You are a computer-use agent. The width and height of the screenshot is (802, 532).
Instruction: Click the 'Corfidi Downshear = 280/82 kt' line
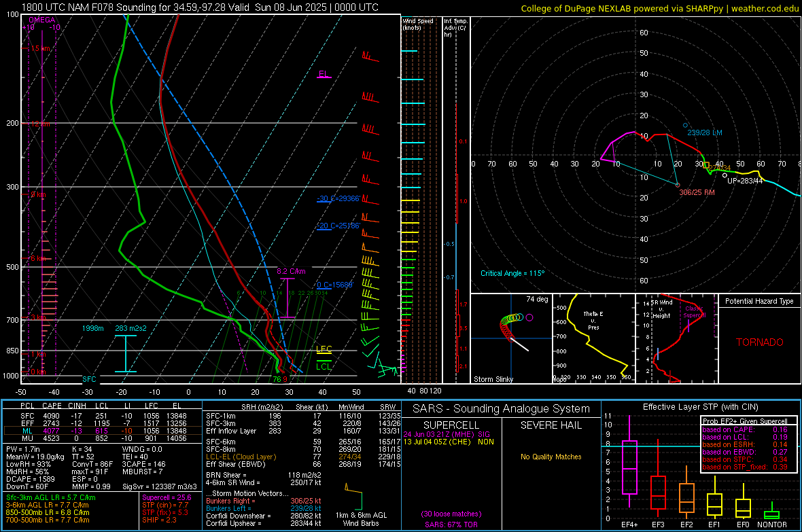(264, 516)
